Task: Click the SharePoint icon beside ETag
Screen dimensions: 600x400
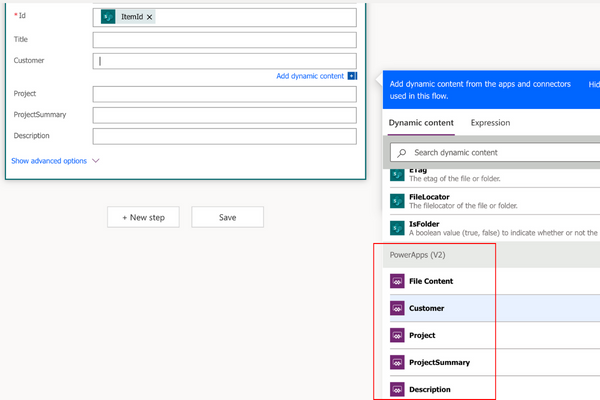Action: [397, 175]
